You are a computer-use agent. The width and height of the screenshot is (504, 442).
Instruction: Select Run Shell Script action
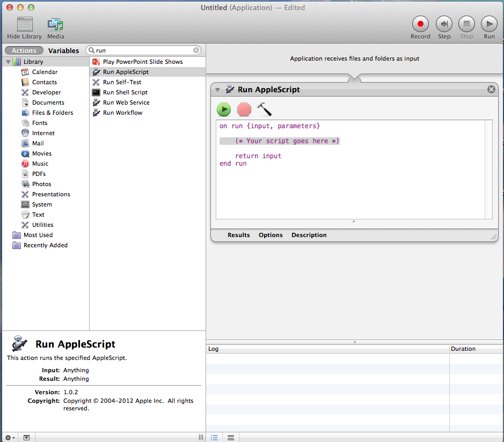[x=125, y=92]
